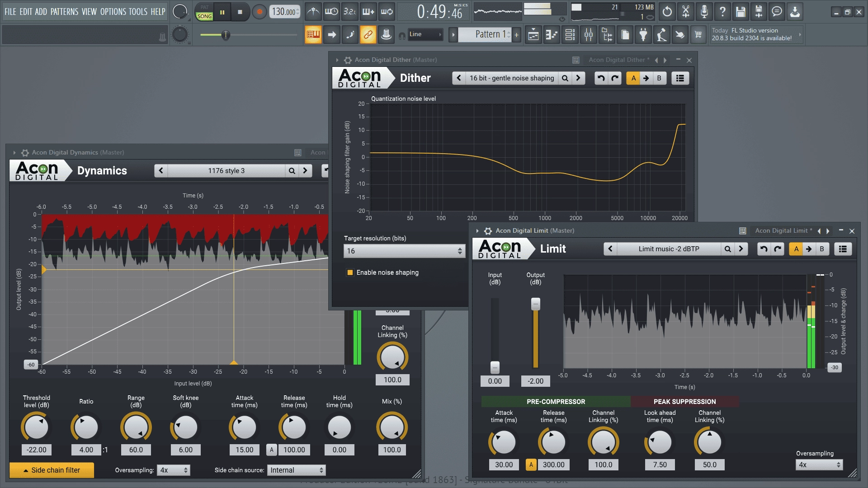Open the Limit plugin list menu
Image resolution: width=868 pixels, height=488 pixels.
(x=843, y=249)
